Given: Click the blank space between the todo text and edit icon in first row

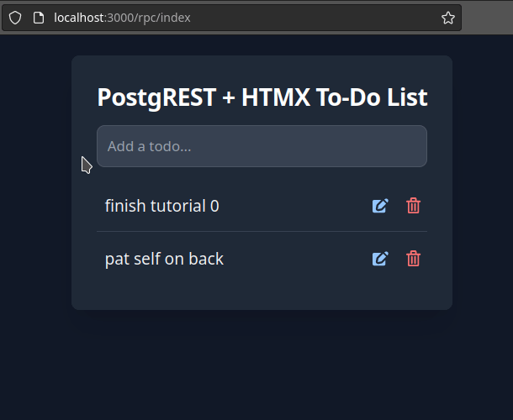Looking at the screenshot, I should pyautogui.click(x=294, y=206).
